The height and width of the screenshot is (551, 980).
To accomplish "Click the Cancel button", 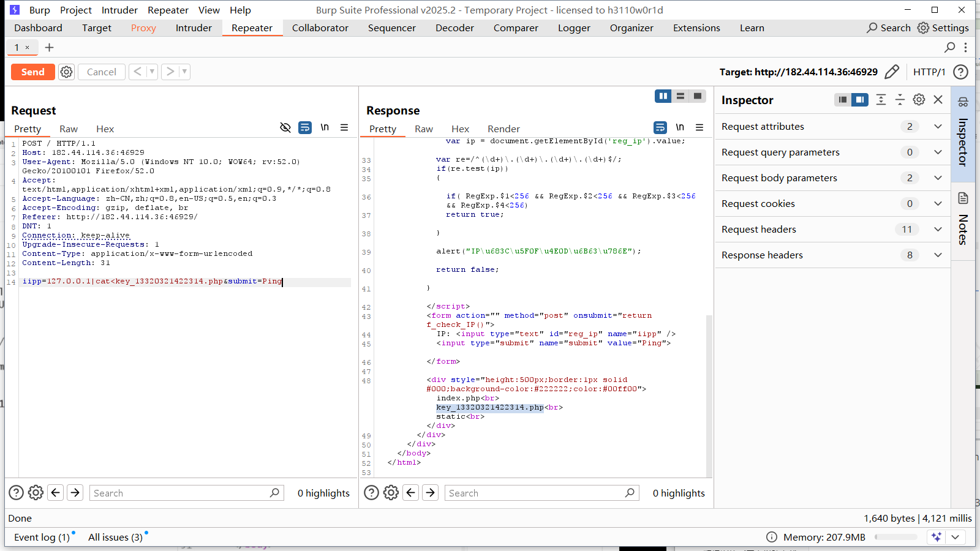I will (x=102, y=72).
